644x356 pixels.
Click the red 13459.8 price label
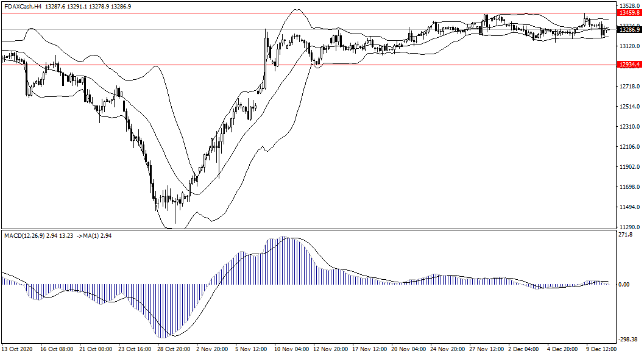(629, 12)
